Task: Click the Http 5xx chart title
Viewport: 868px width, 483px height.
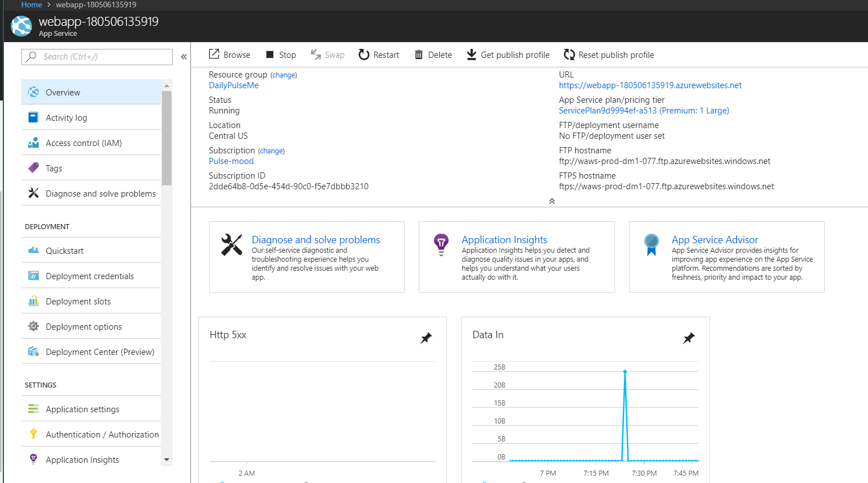Action: 228,335
